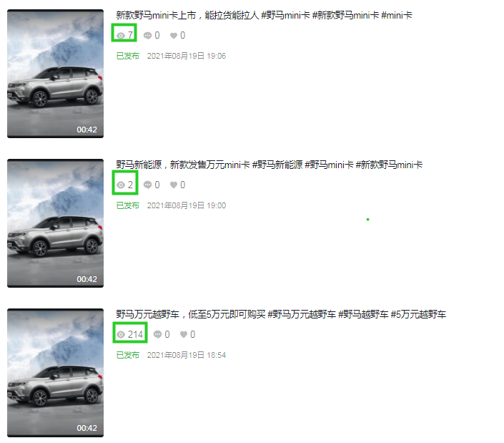Open the second video thumbnail posted at 19:00
The width and height of the screenshot is (504, 443).
pos(55,223)
